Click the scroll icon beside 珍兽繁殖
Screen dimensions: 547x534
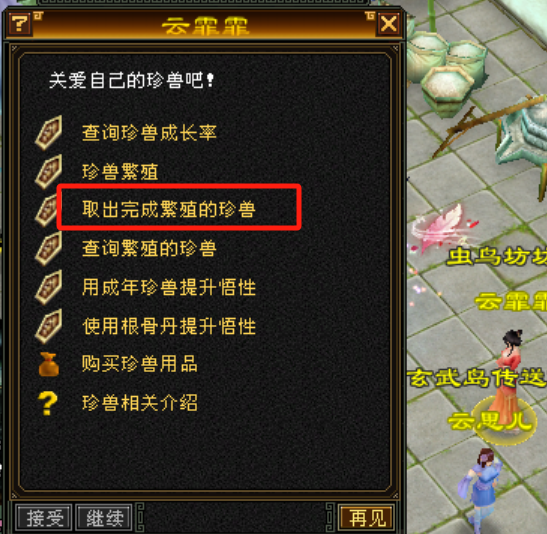coord(49,172)
